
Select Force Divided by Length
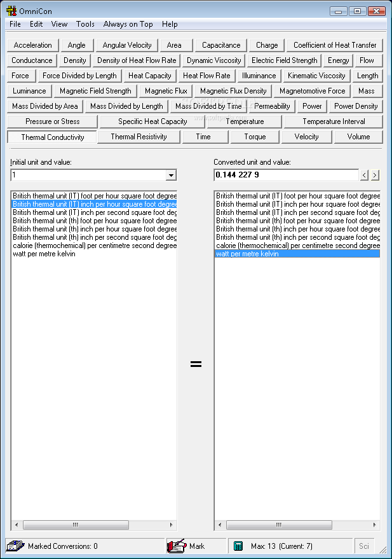(x=79, y=76)
